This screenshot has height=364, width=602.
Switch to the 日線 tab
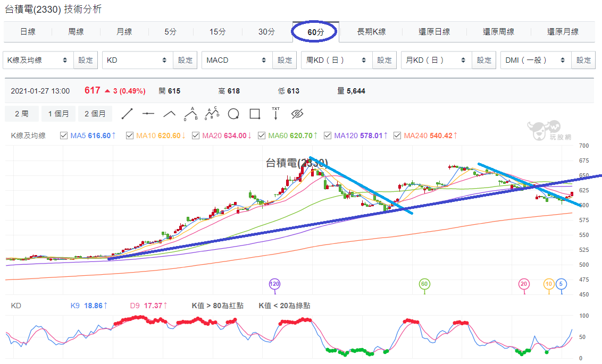coord(28,32)
